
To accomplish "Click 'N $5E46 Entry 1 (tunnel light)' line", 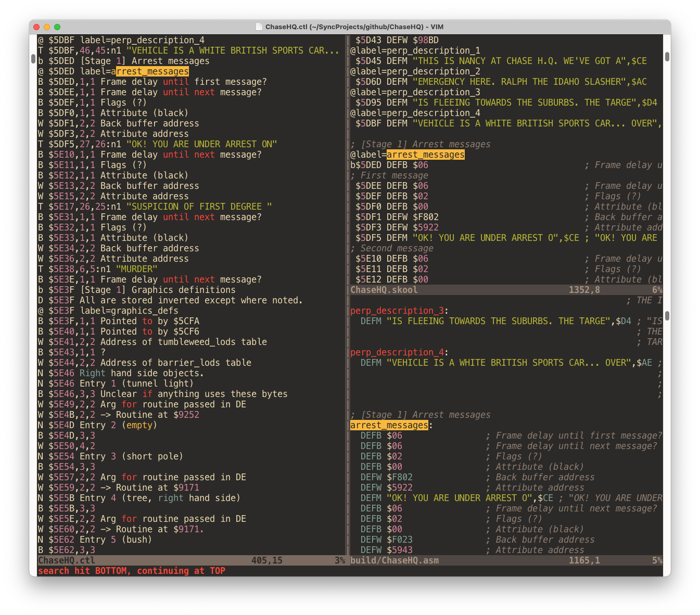I will point(116,383).
